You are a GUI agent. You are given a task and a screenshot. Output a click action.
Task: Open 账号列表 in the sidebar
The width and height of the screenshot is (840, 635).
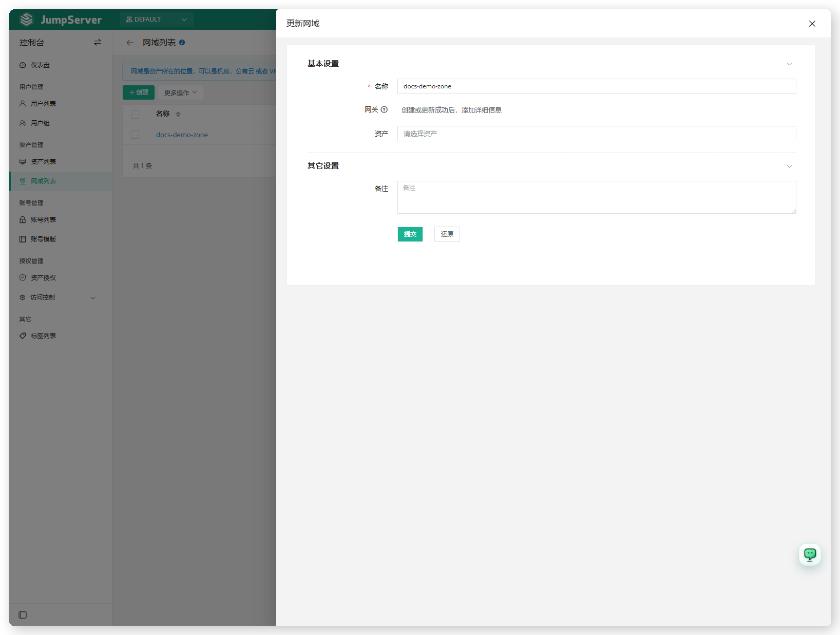point(61,220)
